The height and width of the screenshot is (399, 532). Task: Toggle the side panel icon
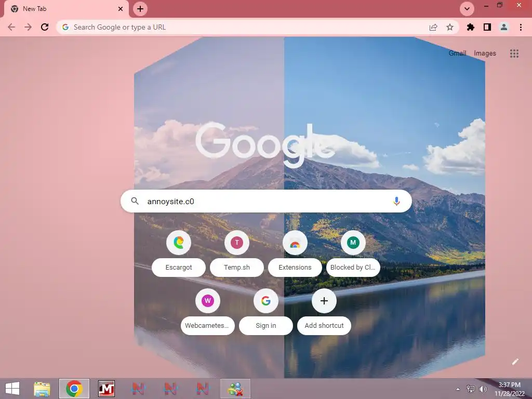487,27
